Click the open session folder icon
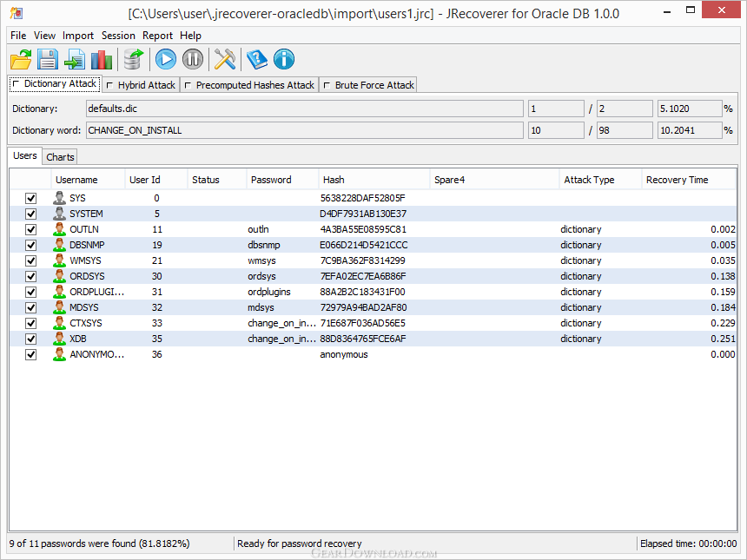Screen dimensions: 747x560 coord(21,59)
